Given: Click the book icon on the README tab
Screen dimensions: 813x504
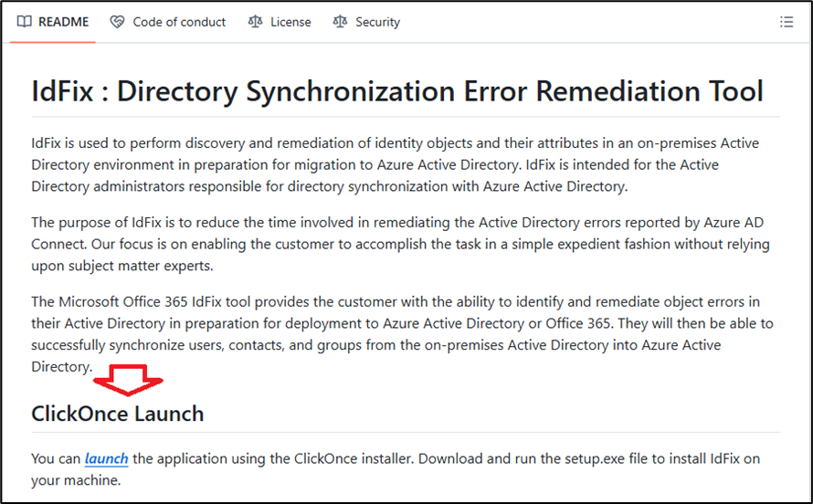Looking at the screenshot, I should click(x=25, y=22).
